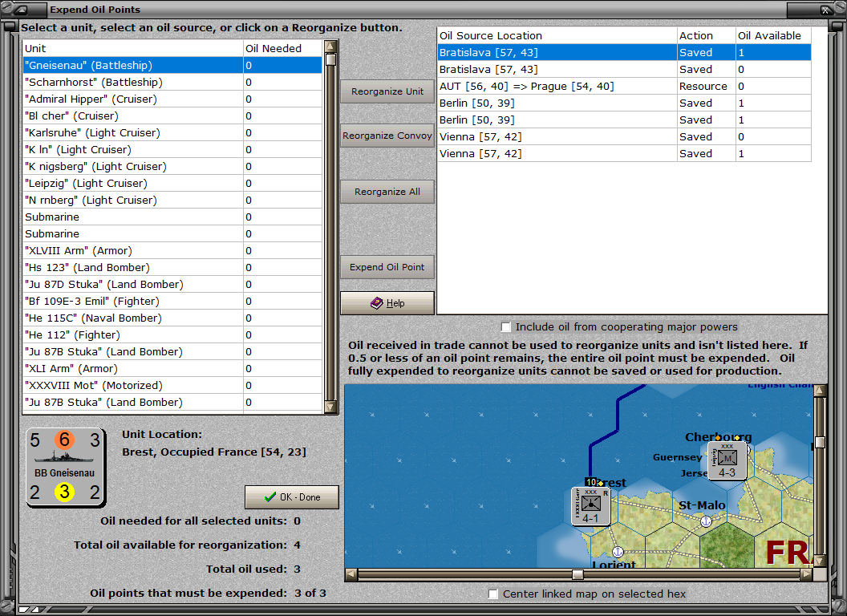This screenshot has height=616, width=847.
Task: Select the "XXXVIII Mot" (Motorized) row
Action: pyautogui.click(x=172, y=385)
